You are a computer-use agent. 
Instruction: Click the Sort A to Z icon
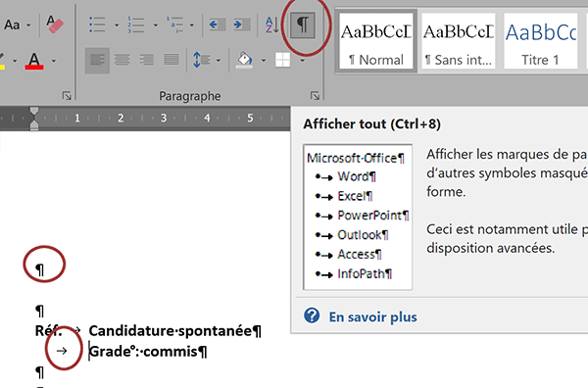coord(271,25)
